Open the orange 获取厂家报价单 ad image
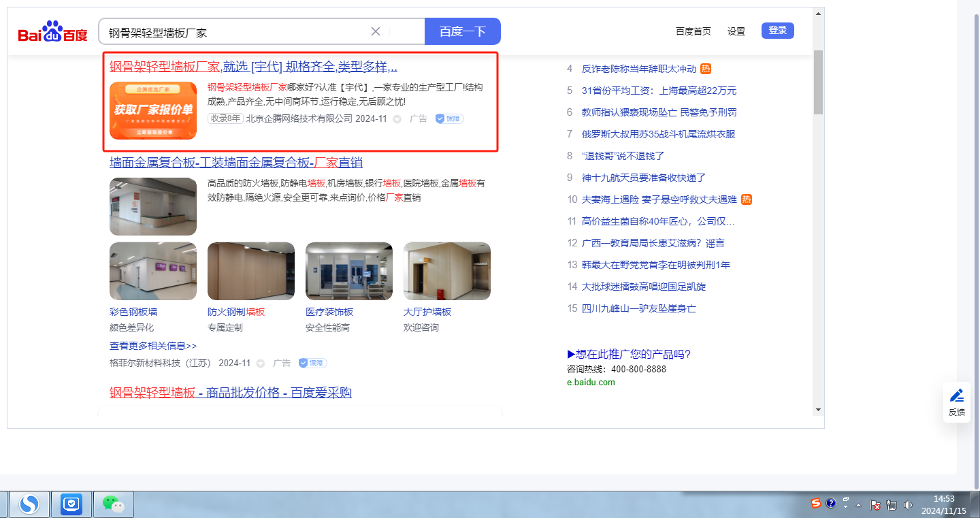Image resolution: width=980 pixels, height=518 pixels. click(x=153, y=110)
